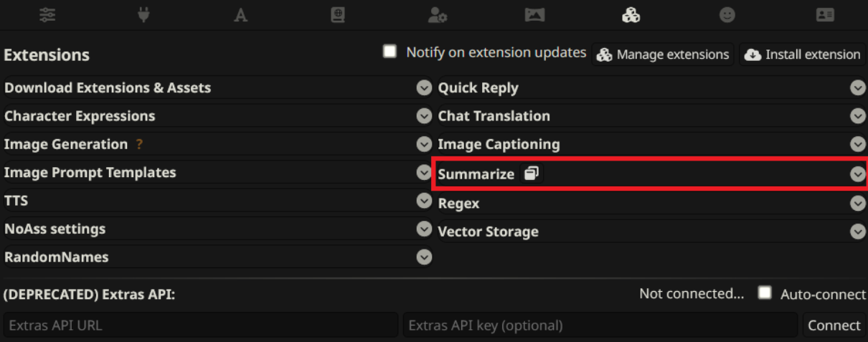The image size is (868, 342).
Task: Open Backgrounds picture icon
Action: pyautogui.click(x=534, y=15)
